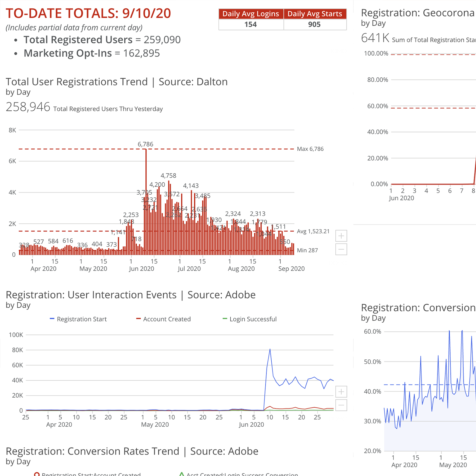Screen dimensions: 476x476
Task: Click the Aug 2020 axis label
Action: (241, 269)
